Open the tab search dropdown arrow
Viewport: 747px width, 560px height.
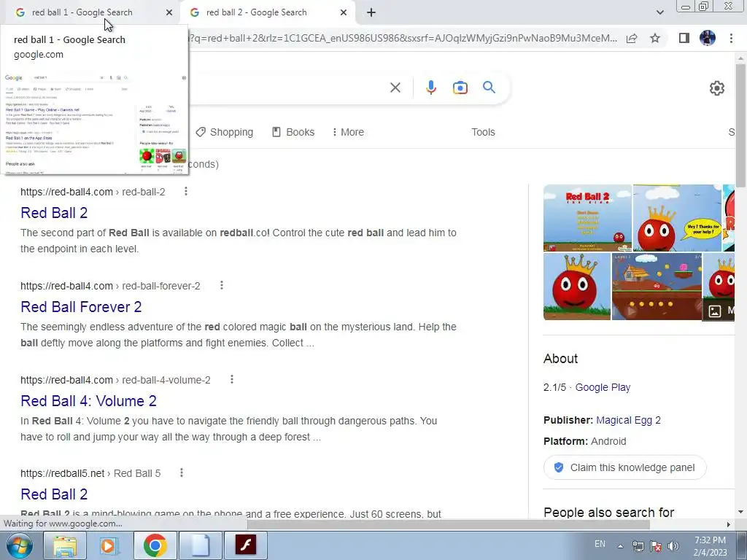point(659,12)
